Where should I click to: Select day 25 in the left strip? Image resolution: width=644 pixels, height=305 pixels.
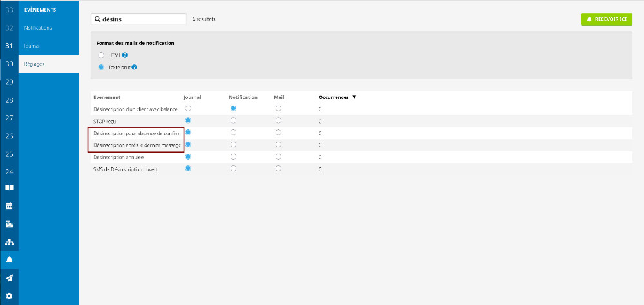point(9,154)
